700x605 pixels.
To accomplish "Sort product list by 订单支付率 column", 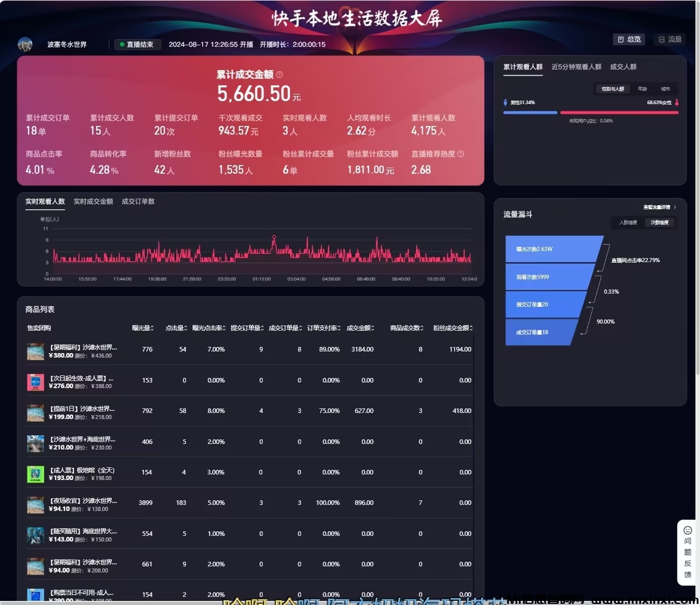I will click(324, 328).
